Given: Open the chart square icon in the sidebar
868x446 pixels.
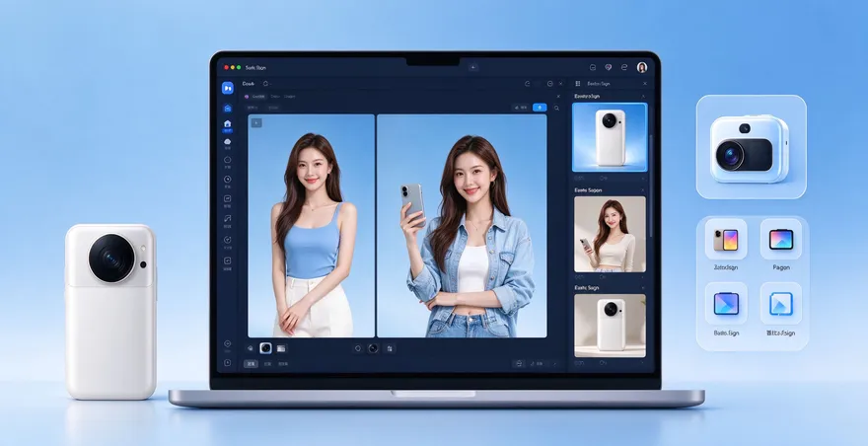Looking at the screenshot, I should tap(228, 198).
